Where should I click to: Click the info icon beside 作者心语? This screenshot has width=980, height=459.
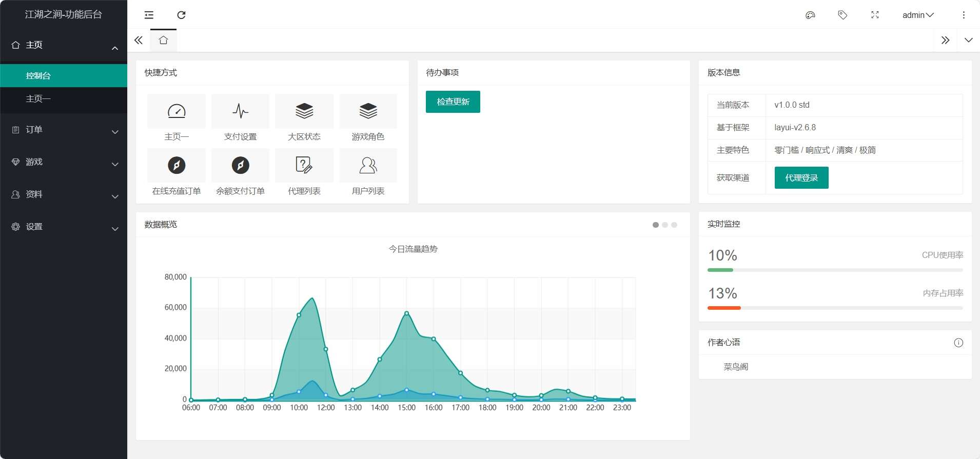click(958, 343)
